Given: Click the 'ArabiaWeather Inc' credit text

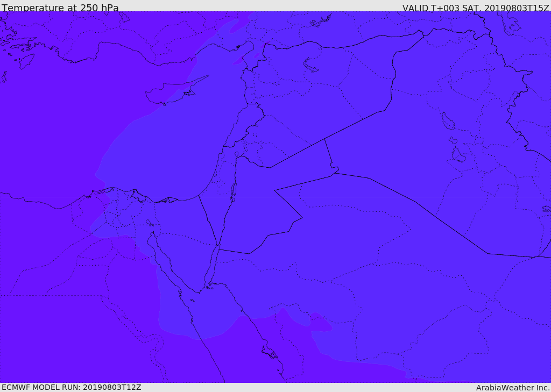Looking at the screenshot, I should pyautogui.click(x=513, y=388).
